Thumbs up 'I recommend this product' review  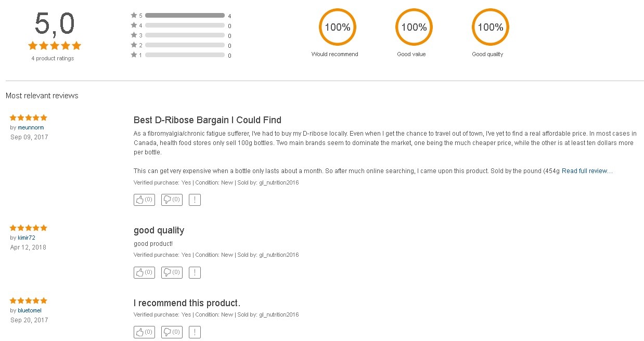point(144,332)
